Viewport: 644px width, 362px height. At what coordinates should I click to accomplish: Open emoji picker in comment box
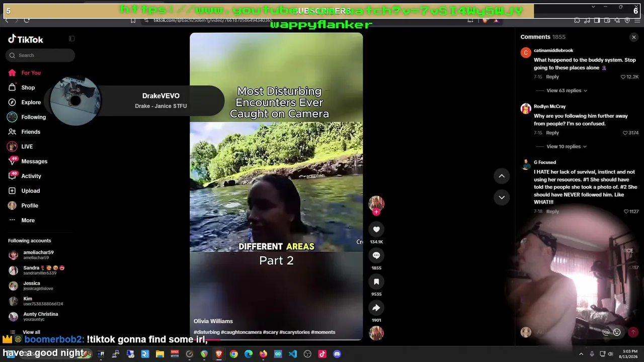tap(617, 332)
